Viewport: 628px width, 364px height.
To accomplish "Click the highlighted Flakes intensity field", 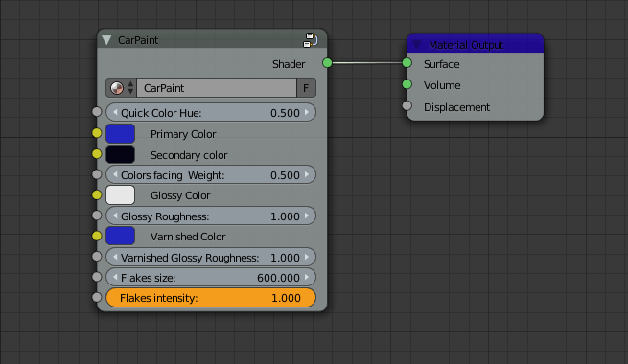I will (211, 298).
